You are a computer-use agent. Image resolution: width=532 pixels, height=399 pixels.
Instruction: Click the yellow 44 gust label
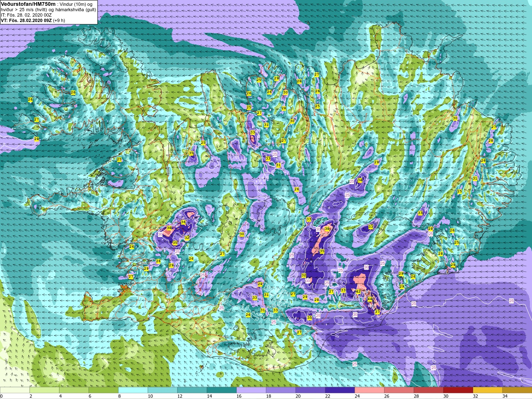[370, 299]
